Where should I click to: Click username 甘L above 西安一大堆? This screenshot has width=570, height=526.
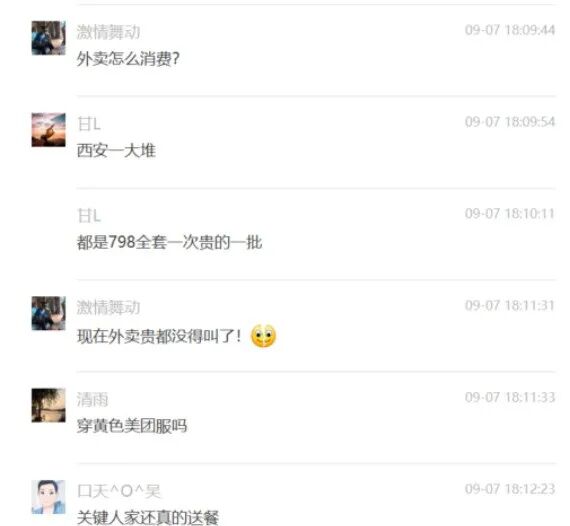[89, 124]
